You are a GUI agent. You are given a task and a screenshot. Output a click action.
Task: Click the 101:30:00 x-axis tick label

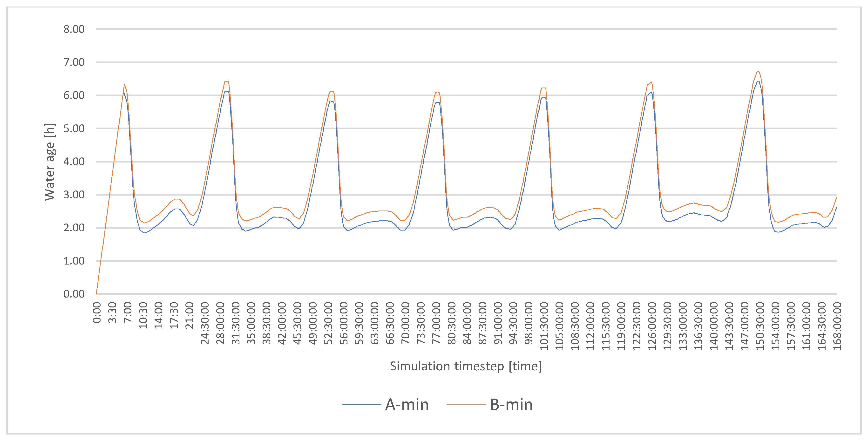(544, 326)
